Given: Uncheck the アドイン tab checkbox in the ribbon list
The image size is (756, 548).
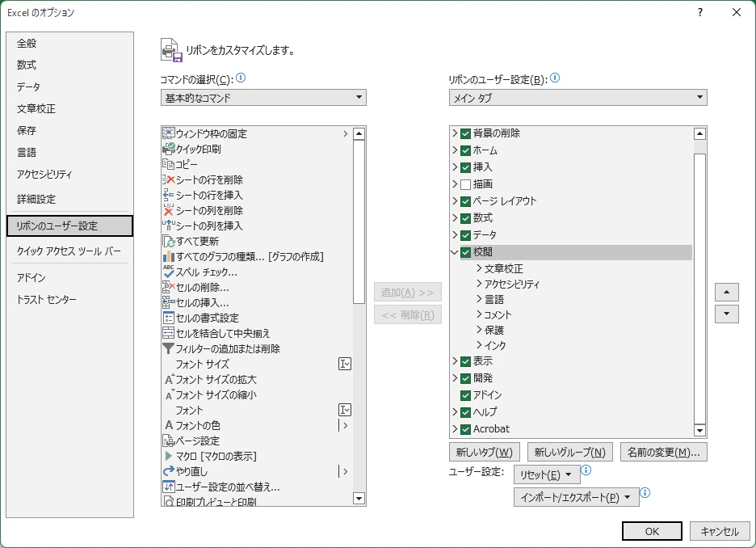Looking at the screenshot, I should [465, 395].
